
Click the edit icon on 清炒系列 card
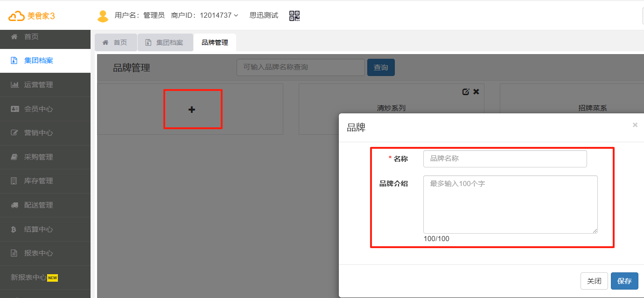click(465, 92)
